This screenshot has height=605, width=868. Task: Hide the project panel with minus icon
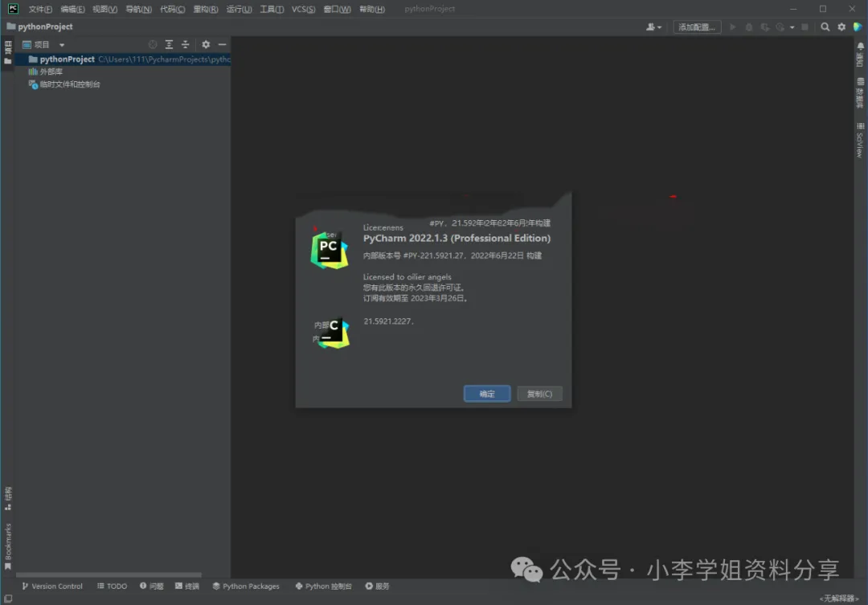point(222,44)
